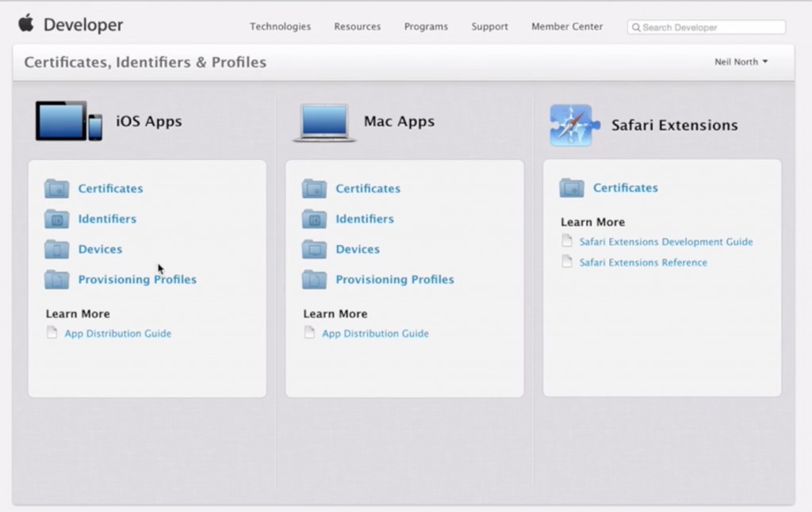This screenshot has height=512, width=812.
Task: Go to Member Center in navigation
Action: [x=567, y=27]
